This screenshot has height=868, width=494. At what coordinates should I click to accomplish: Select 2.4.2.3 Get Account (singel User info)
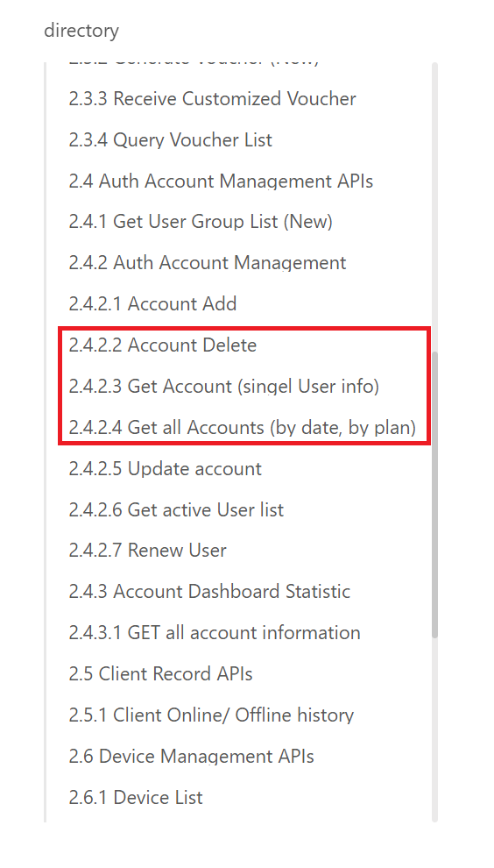point(224,387)
